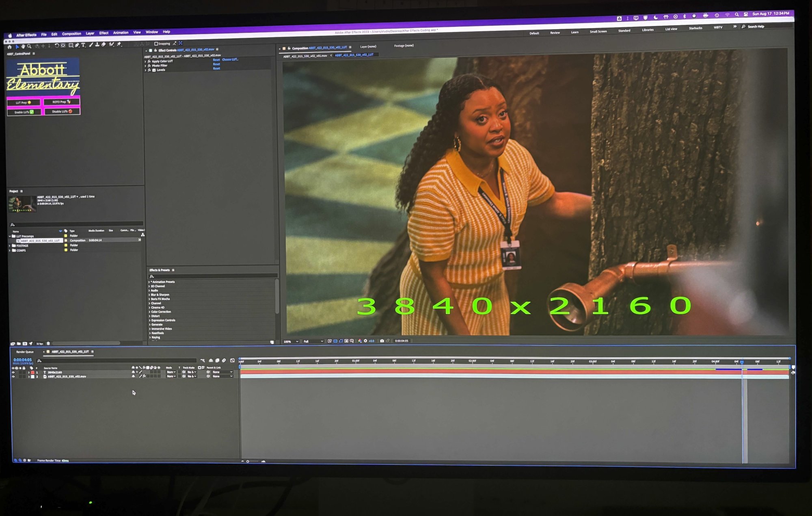Image resolution: width=812 pixels, height=516 pixels.
Task: Select the Puppet Pin tool
Action: coord(119,44)
